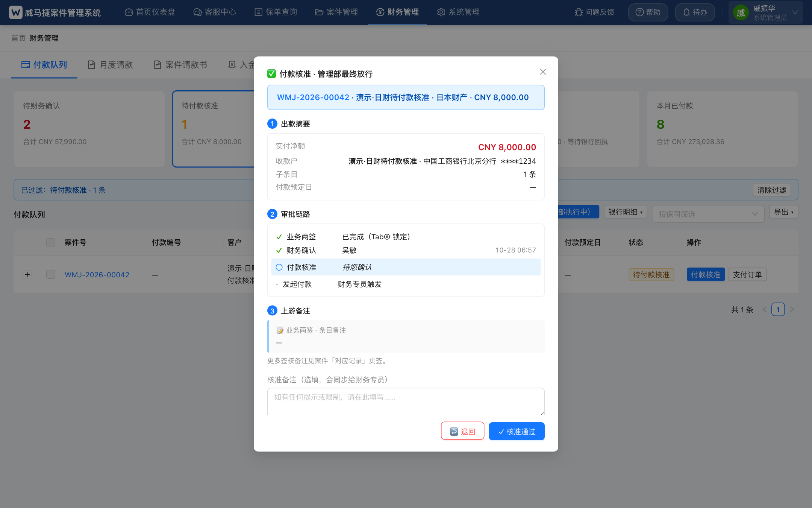Click the 退回 return button

462,431
